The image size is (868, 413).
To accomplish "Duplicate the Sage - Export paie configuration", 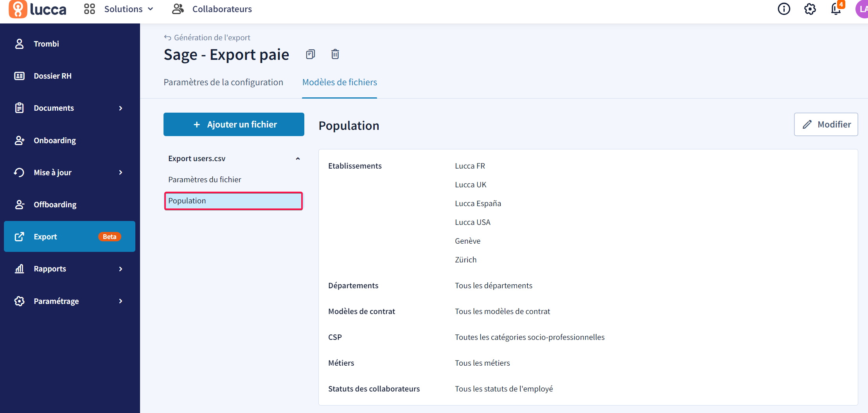I will tap(310, 54).
